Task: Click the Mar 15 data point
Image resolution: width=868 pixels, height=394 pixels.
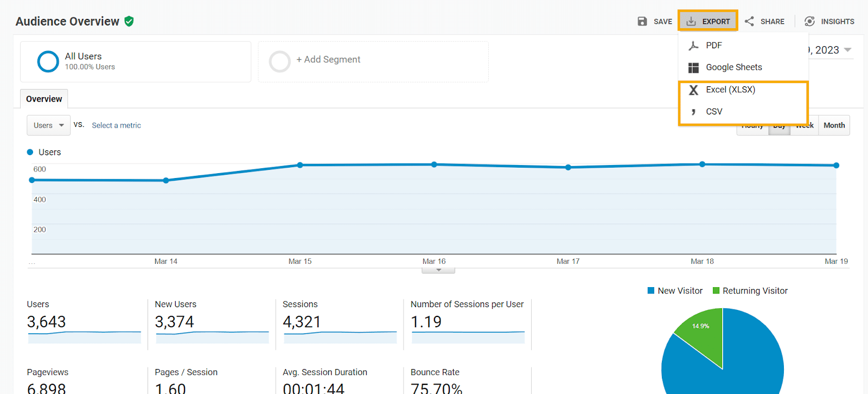Action: (x=300, y=165)
